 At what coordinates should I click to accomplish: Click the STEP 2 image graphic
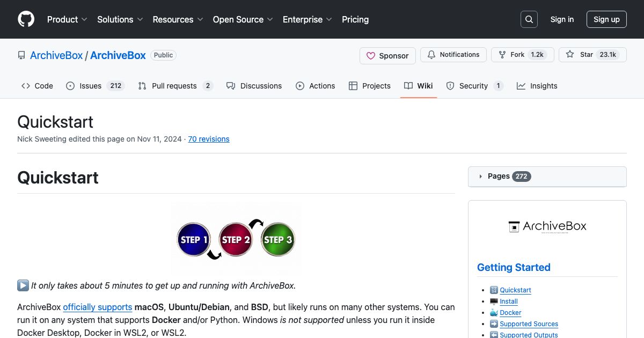coord(235,239)
